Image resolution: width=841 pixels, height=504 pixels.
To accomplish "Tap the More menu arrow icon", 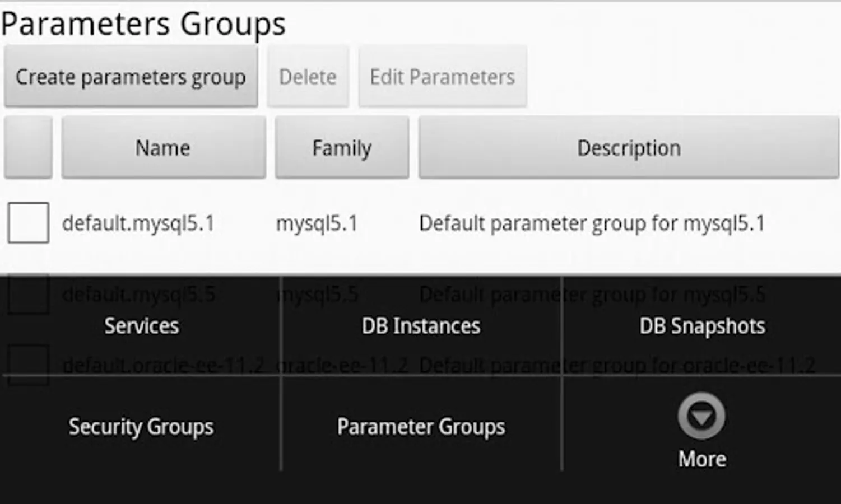I will point(701,416).
